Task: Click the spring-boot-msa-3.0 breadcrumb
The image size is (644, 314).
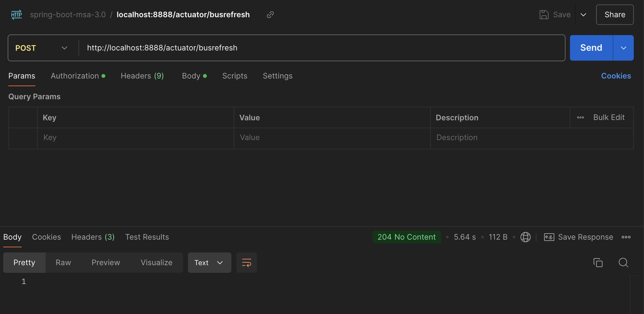Action: (x=68, y=15)
